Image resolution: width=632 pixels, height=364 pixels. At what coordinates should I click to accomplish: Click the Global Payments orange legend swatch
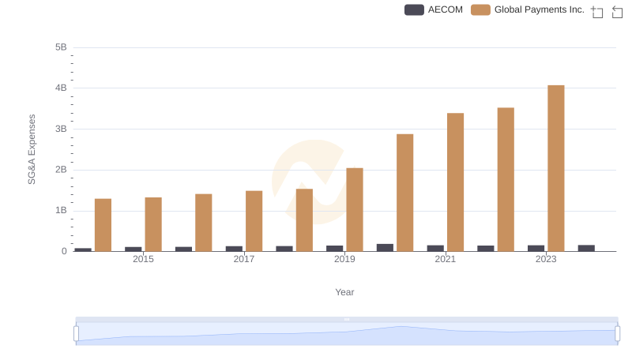pyautogui.click(x=480, y=9)
